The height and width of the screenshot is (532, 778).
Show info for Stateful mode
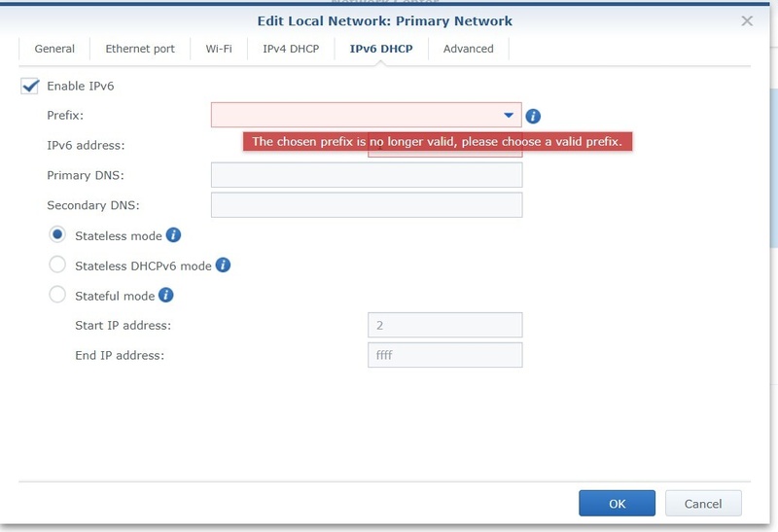coord(165,295)
